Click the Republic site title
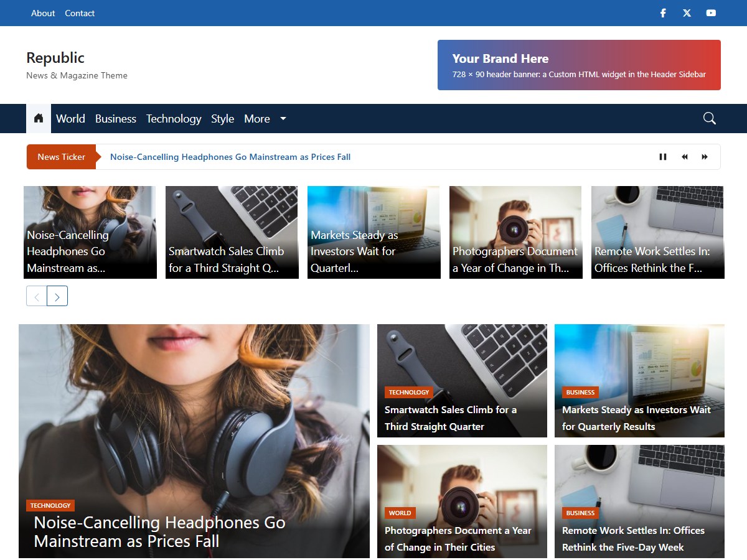This screenshot has width=747, height=560. (x=55, y=58)
